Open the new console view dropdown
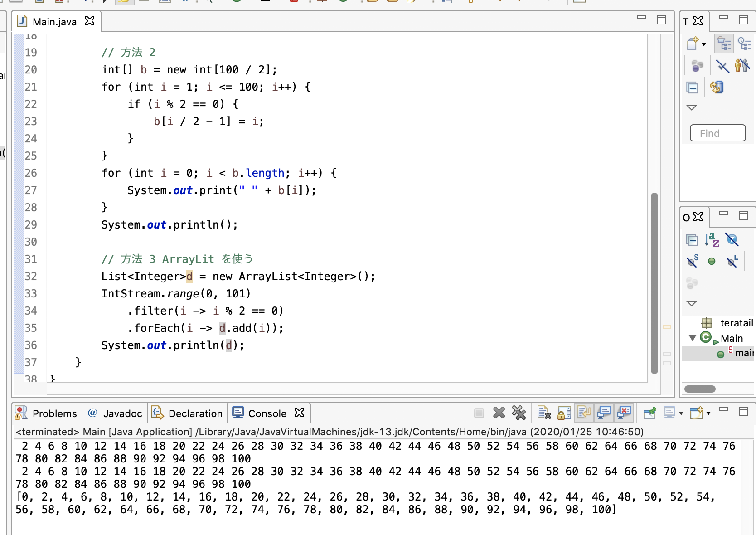The image size is (756, 535). click(x=708, y=413)
